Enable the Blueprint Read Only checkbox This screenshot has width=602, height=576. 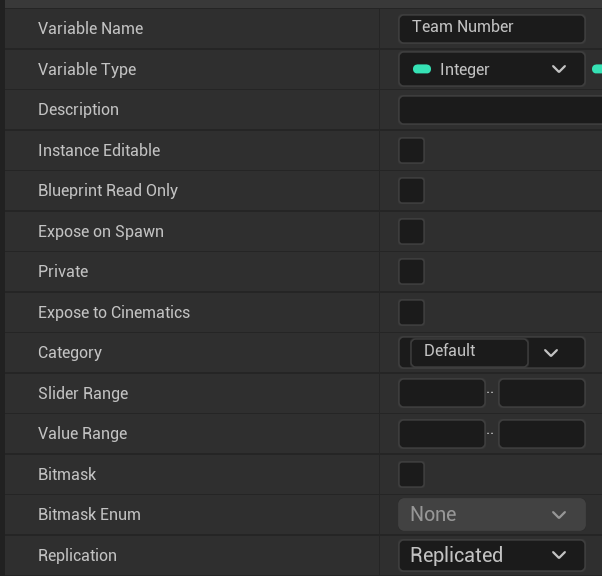coord(411,191)
